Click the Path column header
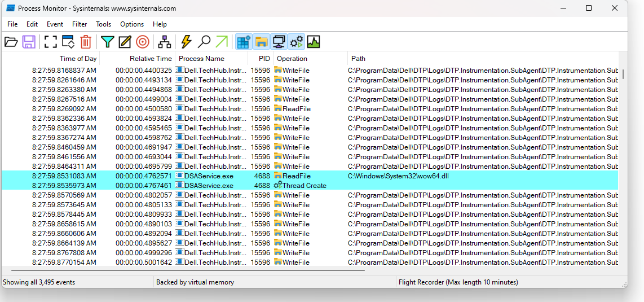644x302 pixels. pos(483,58)
